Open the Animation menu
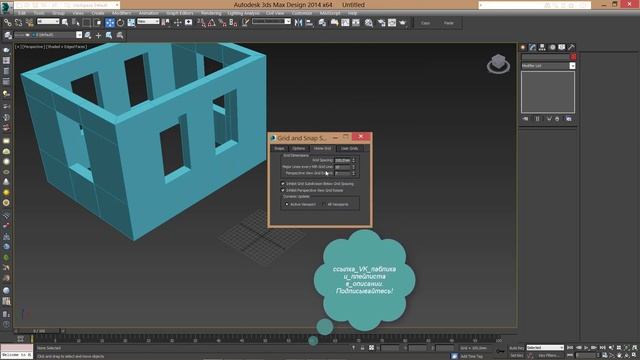 coord(149,13)
